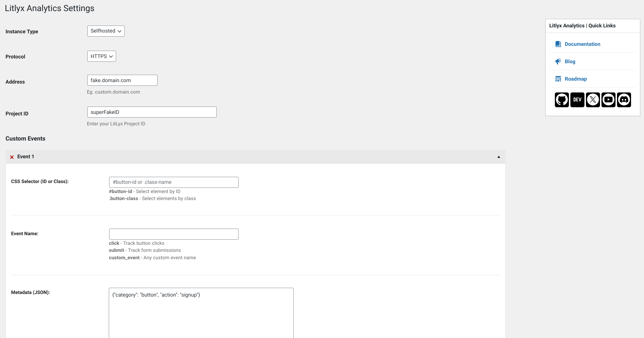
Task: Focus the Project ID field superFakeID
Action: 152,112
